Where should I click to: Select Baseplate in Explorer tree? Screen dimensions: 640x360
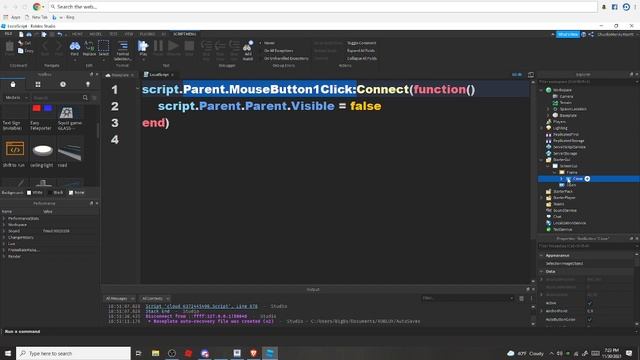568,116
